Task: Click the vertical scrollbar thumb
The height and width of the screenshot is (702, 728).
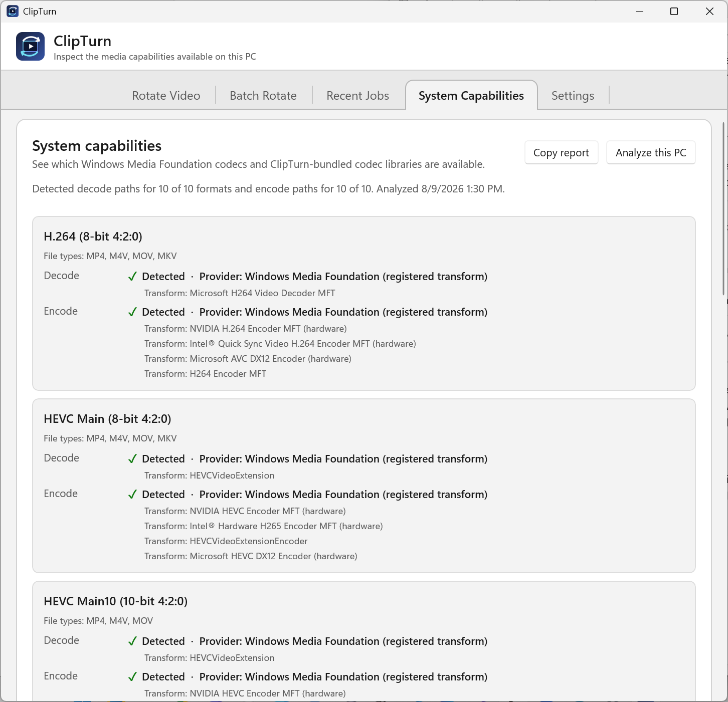Action: pos(723,208)
